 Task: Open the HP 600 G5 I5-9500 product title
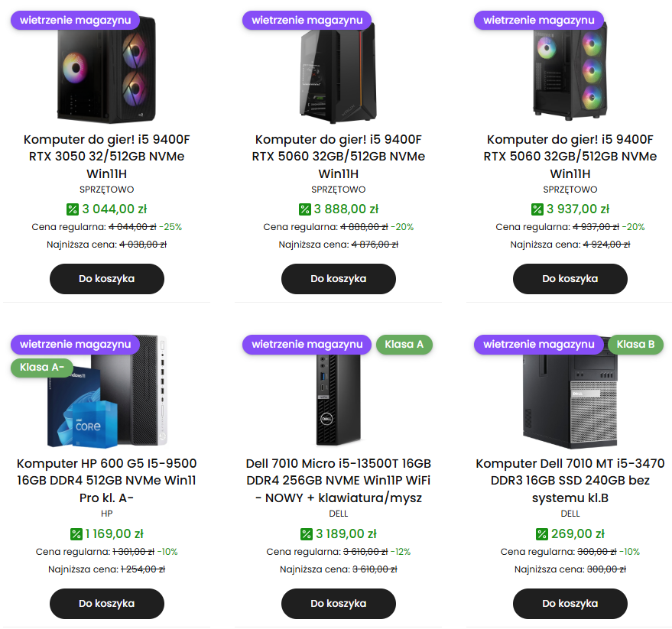click(x=106, y=481)
